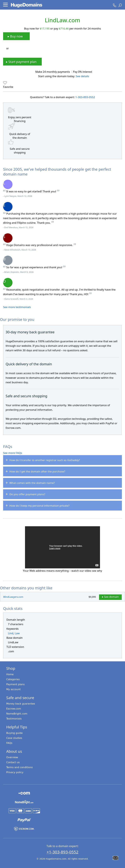The height and width of the screenshot is (868, 125).
Task: Expand "How do I keep my personal information private" FAQ
Action: [x=62, y=506]
